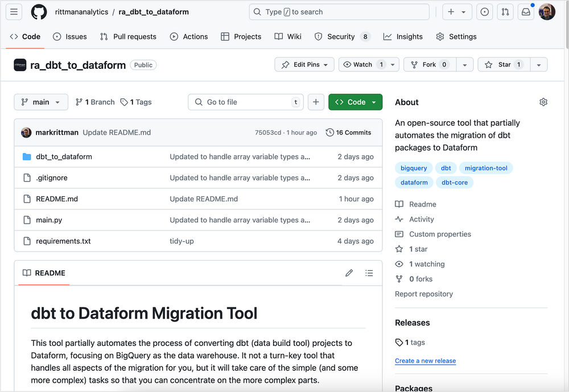
Task: View the 1 Branch link
Action: click(95, 102)
